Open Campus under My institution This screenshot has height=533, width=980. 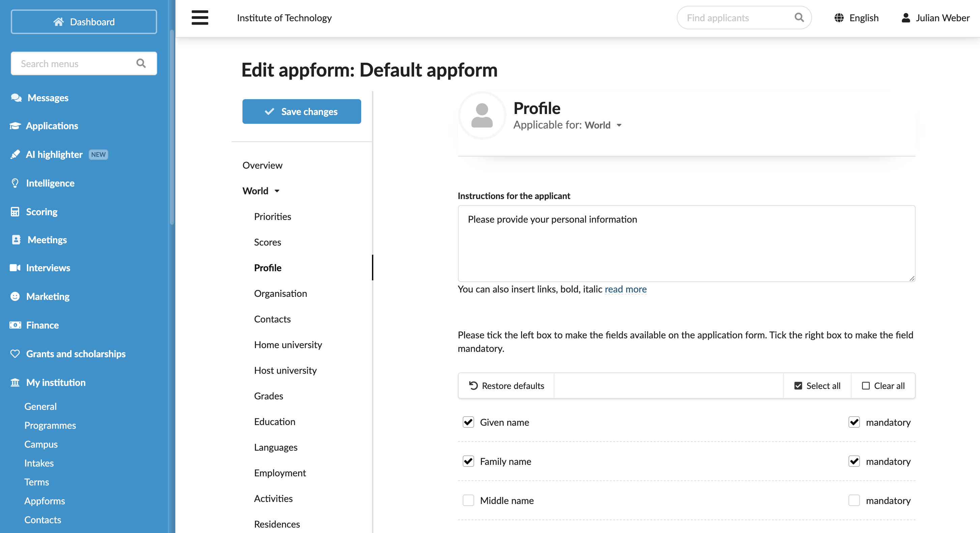(x=41, y=444)
